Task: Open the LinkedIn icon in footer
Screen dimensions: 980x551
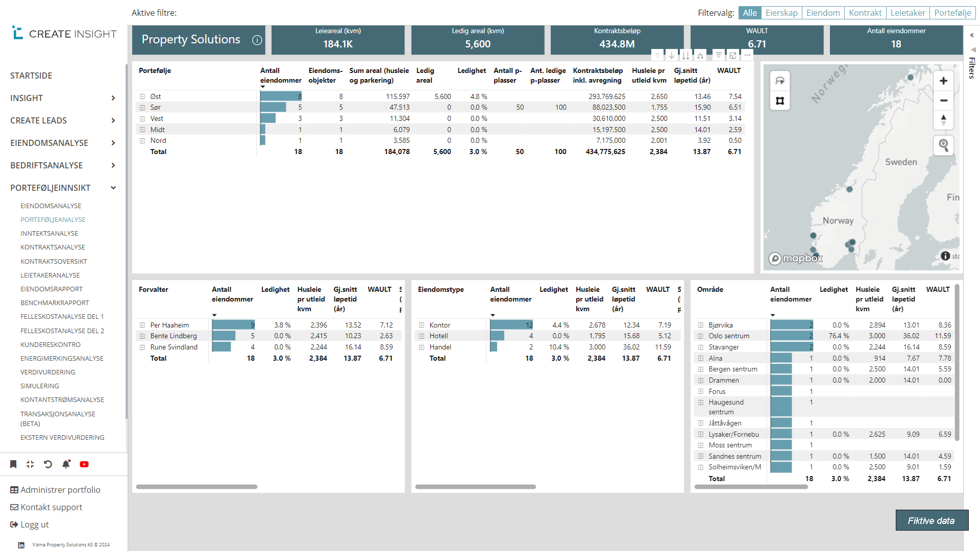Action: 21,545
